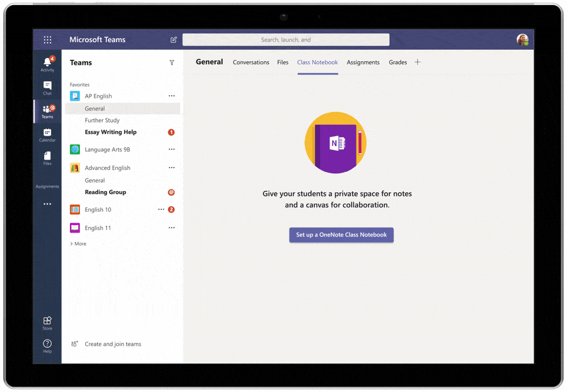This screenshot has height=392, width=567.
Task: Switch to the Conversations tab
Action: click(251, 62)
